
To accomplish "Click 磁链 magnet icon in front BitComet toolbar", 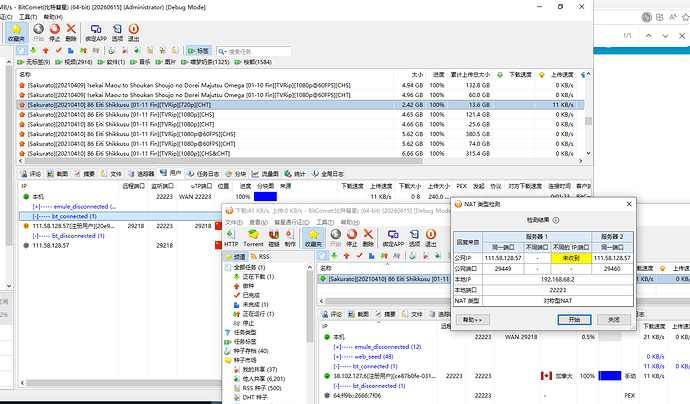I will (274, 238).
